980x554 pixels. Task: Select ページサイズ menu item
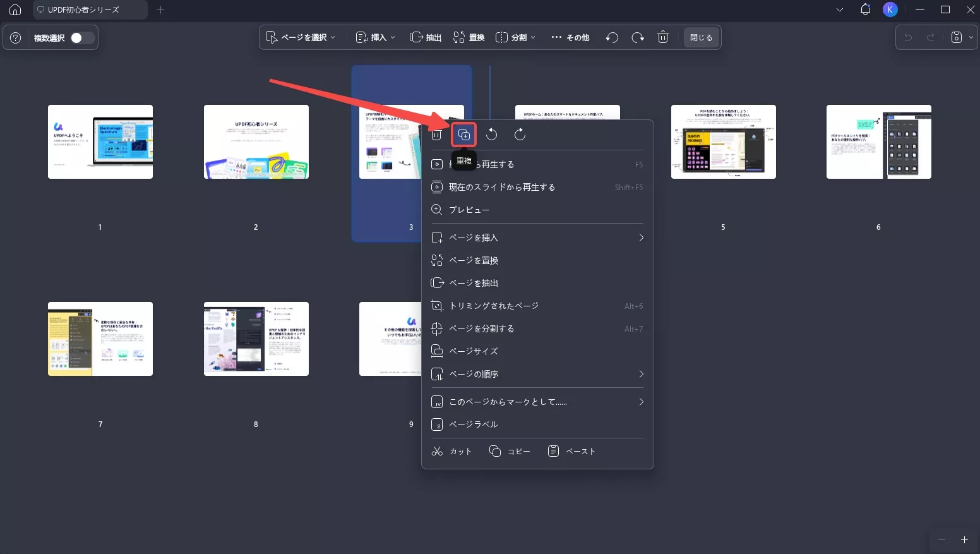click(x=537, y=351)
